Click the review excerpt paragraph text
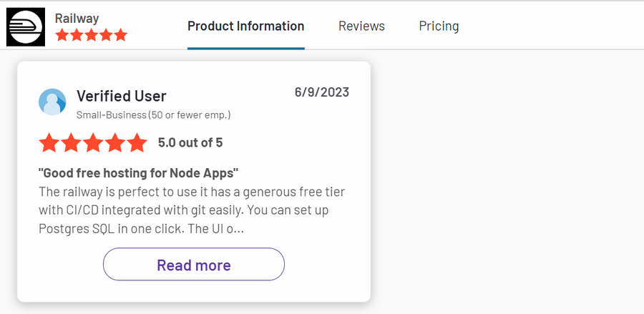Viewport: 644px width, 314px height. (x=192, y=210)
